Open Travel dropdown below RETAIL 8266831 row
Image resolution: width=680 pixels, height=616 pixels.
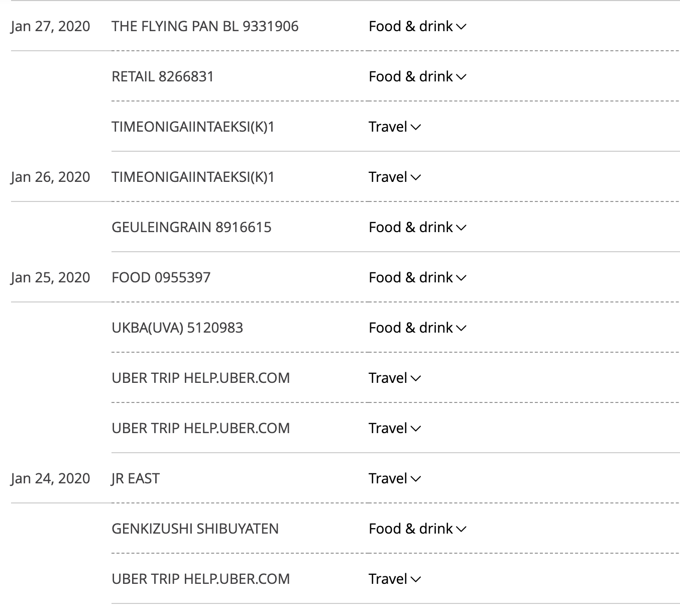(394, 127)
